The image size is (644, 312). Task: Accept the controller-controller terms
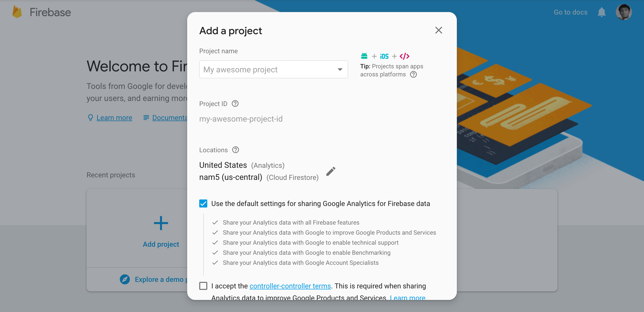tap(203, 286)
